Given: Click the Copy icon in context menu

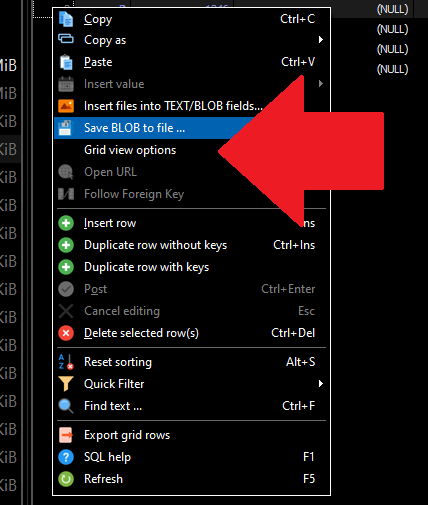Looking at the screenshot, I should (x=66, y=19).
